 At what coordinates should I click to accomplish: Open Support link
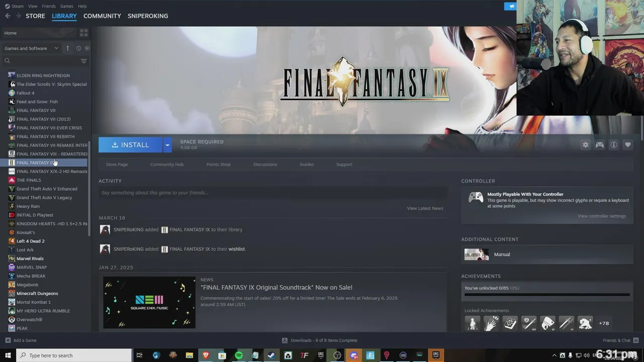[344, 164]
